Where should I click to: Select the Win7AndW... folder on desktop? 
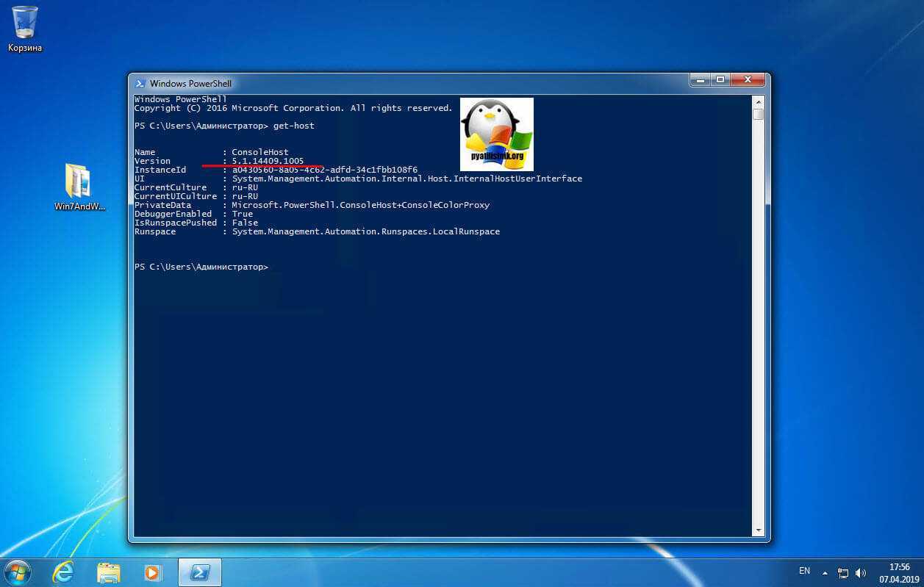(79, 187)
